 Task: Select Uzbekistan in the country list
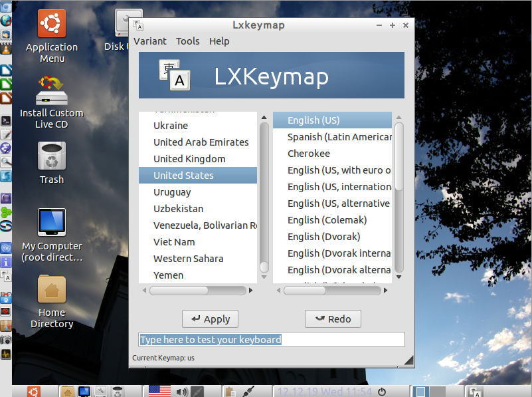pos(198,209)
